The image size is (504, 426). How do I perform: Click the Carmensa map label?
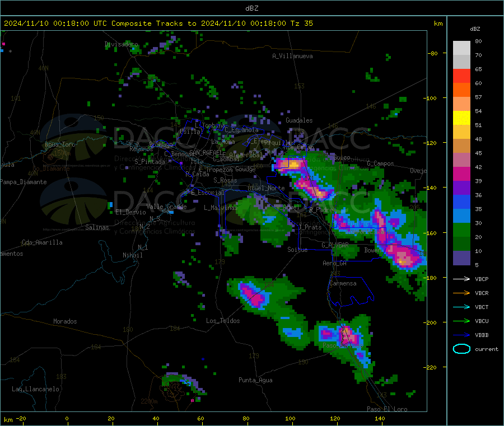point(343,283)
